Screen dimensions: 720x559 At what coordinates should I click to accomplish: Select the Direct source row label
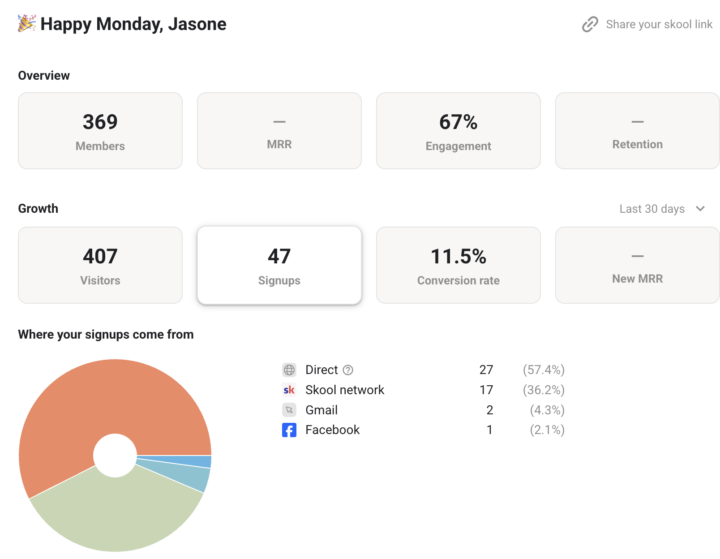(x=321, y=370)
